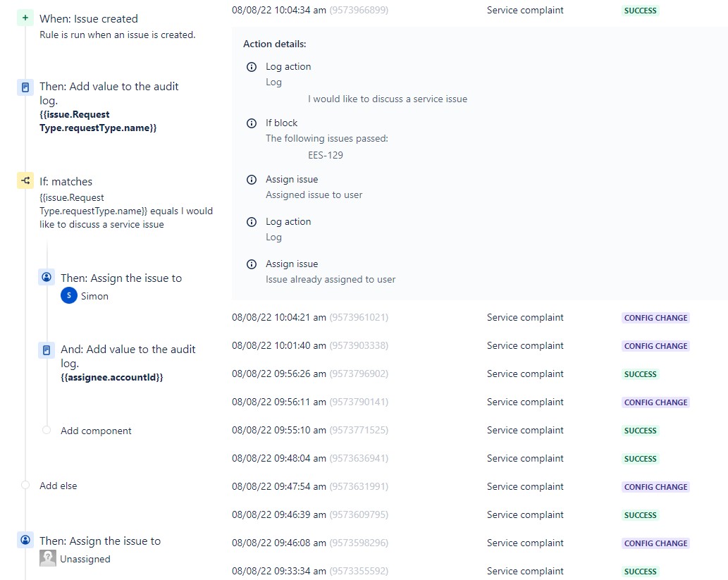Click CONFIG CHANGE status of 10:04:21 am entry
Screen dimensions: 728x580
click(655, 318)
